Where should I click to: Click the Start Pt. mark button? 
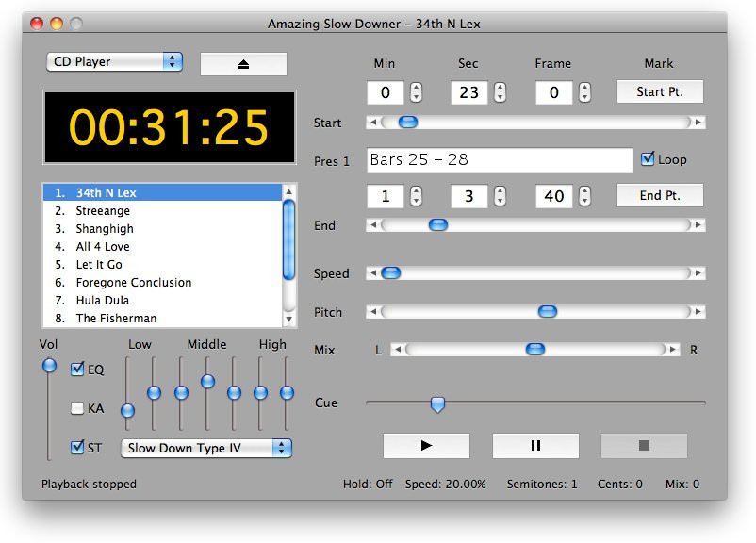[660, 91]
